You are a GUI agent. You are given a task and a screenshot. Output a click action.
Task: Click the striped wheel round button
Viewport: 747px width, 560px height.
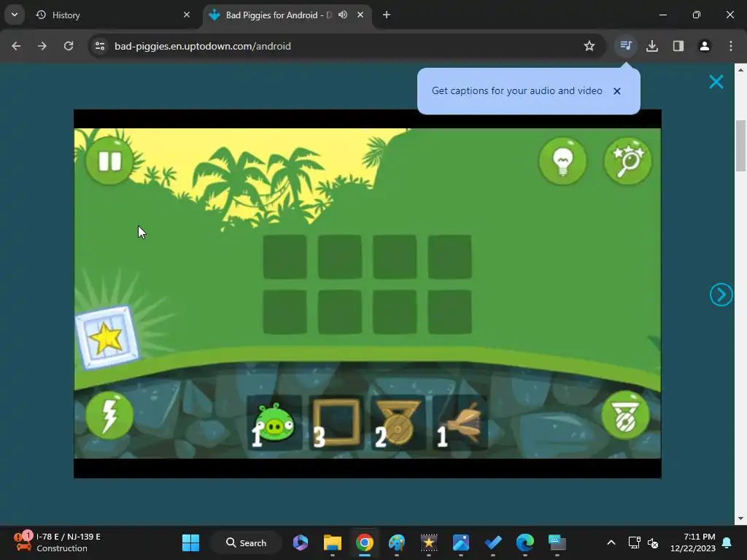coord(625,415)
